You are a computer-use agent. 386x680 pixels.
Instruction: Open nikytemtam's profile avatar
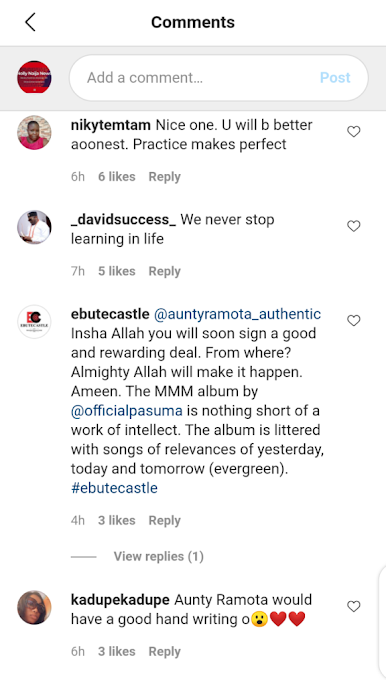click(34, 132)
